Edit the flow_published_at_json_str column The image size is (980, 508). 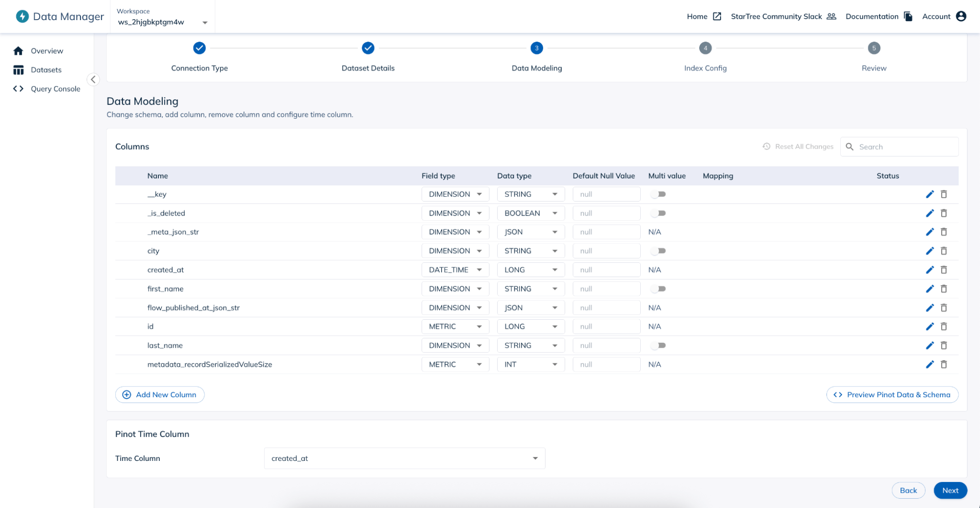(x=930, y=308)
